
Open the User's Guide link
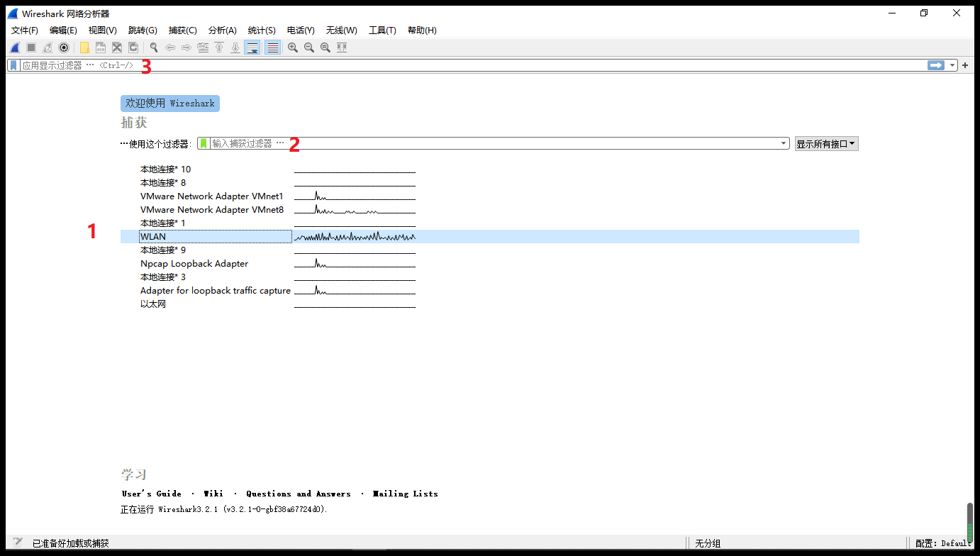coord(152,494)
